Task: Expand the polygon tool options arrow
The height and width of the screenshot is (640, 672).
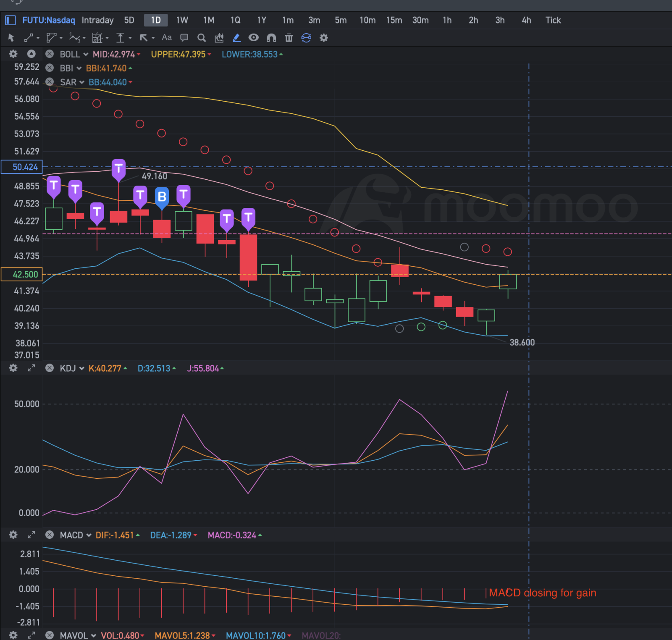Action: [61, 38]
